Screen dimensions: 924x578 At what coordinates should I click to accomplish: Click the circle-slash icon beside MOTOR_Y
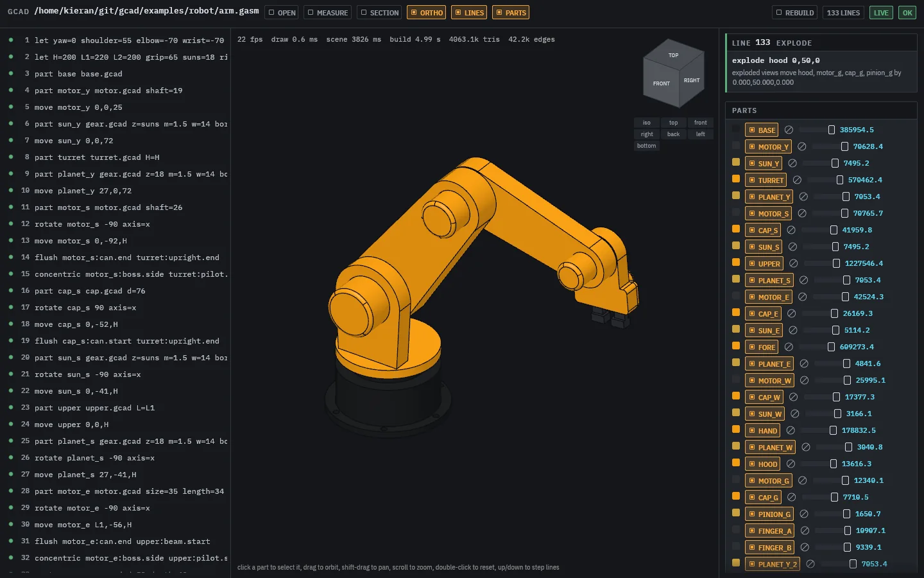802,146
